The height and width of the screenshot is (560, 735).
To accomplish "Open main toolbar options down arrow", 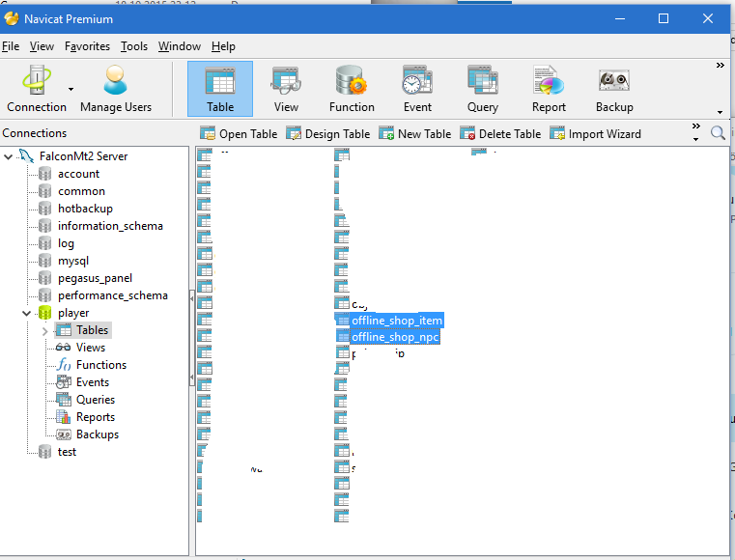I will coord(720,112).
